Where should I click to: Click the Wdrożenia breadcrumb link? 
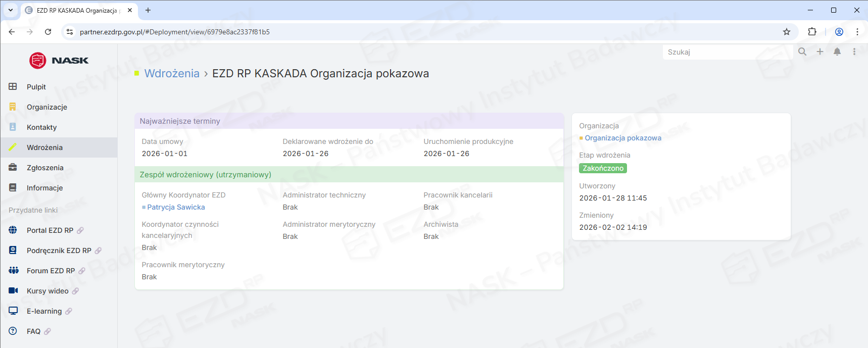172,73
